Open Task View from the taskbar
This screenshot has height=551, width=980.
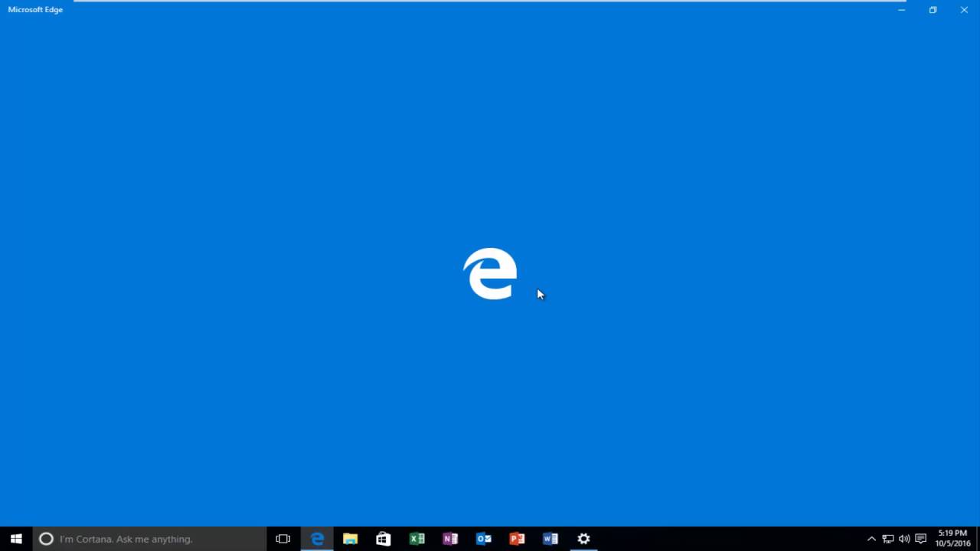click(283, 539)
